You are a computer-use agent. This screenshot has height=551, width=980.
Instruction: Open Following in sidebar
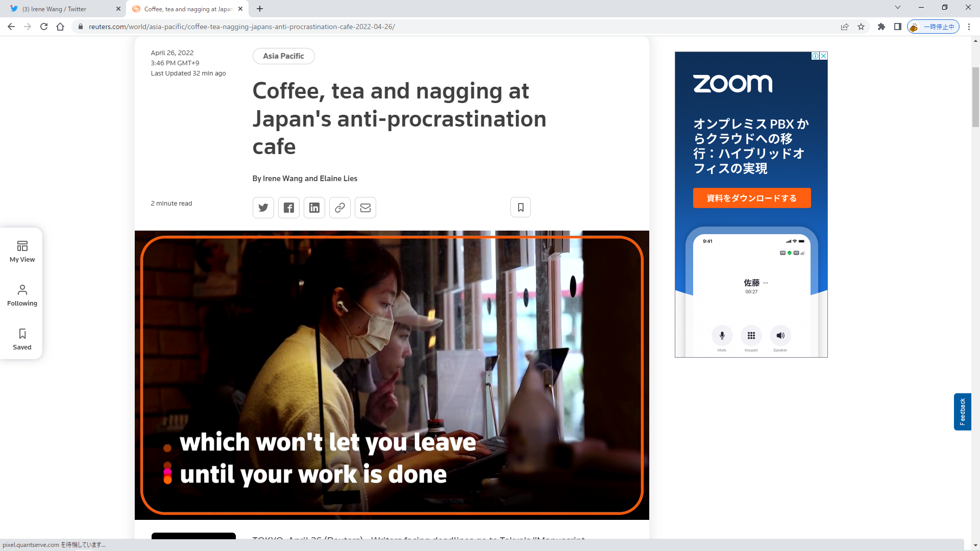22,295
